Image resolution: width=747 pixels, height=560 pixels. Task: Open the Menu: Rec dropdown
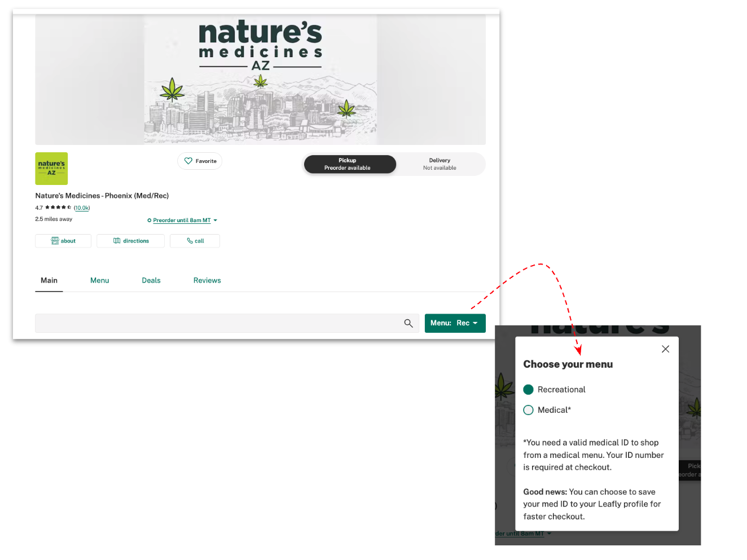(x=455, y=323)
